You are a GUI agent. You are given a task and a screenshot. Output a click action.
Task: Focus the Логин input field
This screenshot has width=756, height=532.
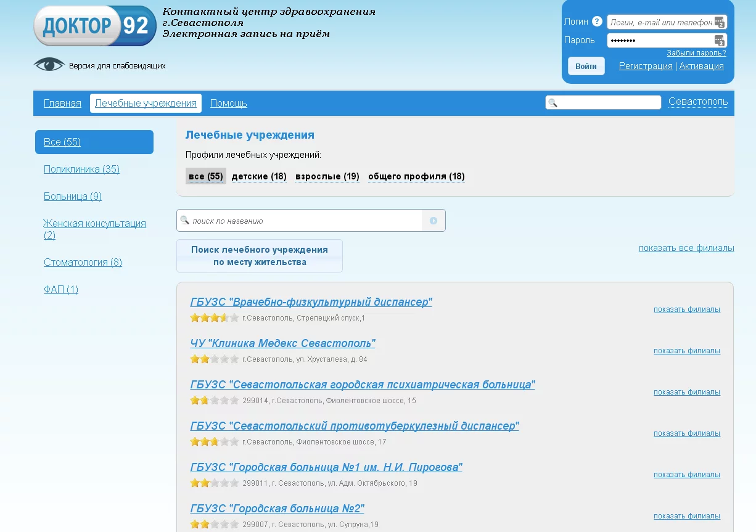[667, 22]
